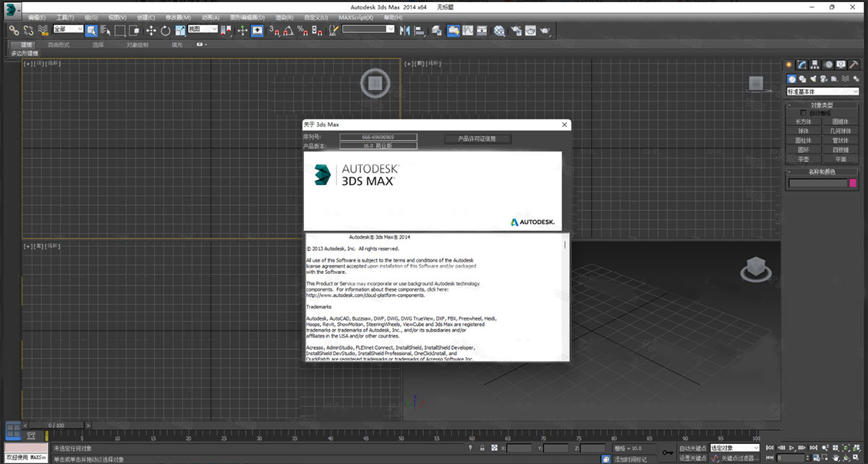The height and width of the screenshot is (464, 868).
Task: Open the reference coordinate system dropdown 视图
Action: point(203,29)
